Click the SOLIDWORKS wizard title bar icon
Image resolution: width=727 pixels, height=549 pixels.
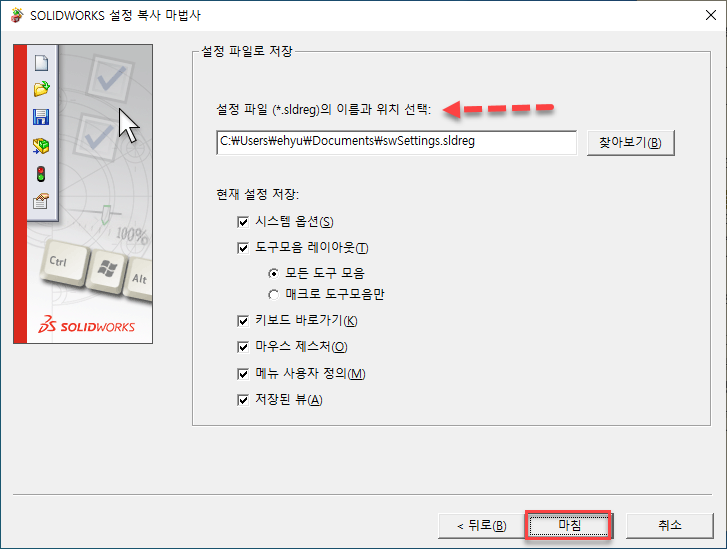pos(17,15)
